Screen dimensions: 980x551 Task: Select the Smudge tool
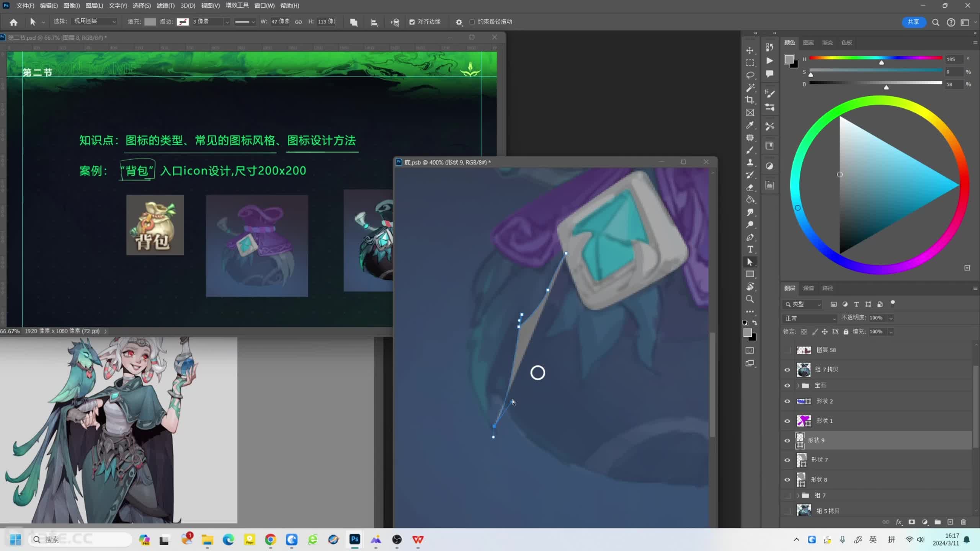[750, 212]
